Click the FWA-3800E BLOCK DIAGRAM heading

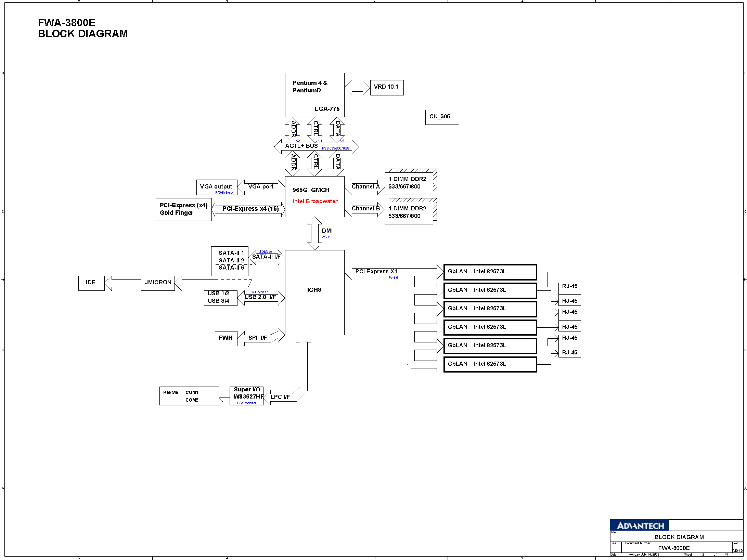click(x=83, y=28)
